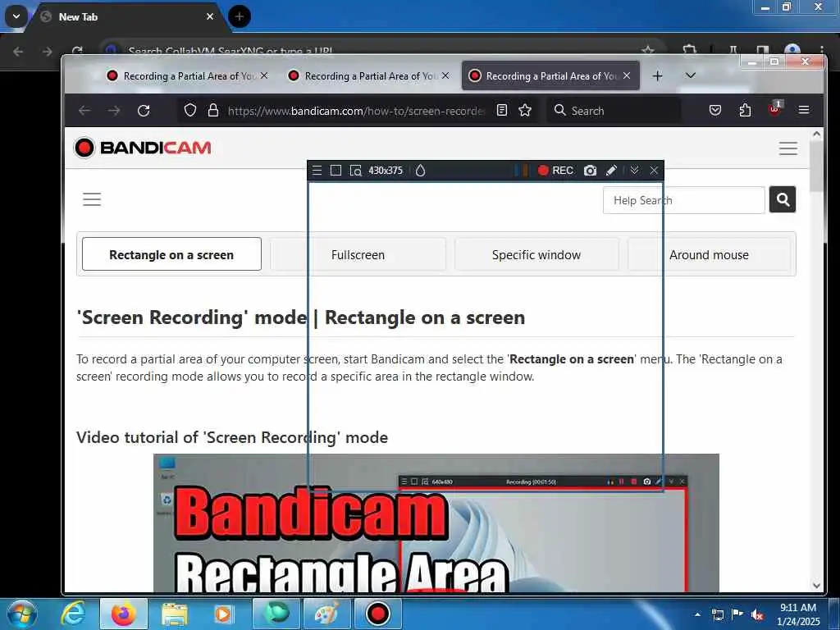Go back in the Chrome window
This screenshot has width=840, height=630.
pyautogui.click(x=18, y=52)
